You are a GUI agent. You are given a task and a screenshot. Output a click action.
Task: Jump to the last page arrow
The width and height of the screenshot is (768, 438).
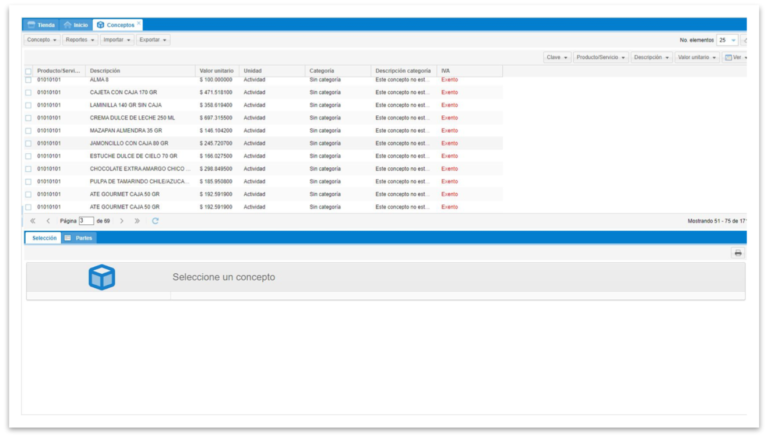click(x=137, y=220)
